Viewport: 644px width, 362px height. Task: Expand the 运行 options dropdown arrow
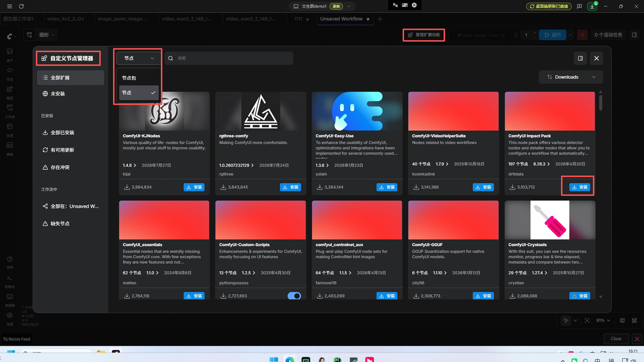[570, 35]
